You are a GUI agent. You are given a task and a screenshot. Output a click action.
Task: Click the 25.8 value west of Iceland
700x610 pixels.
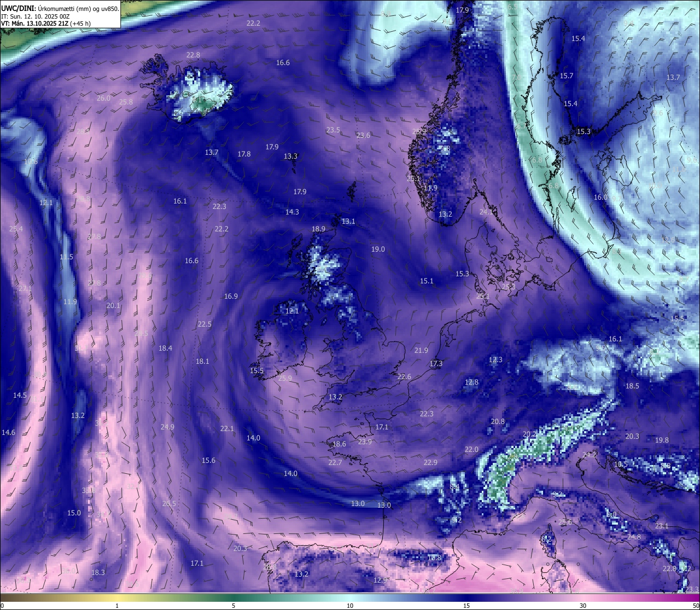126,102
